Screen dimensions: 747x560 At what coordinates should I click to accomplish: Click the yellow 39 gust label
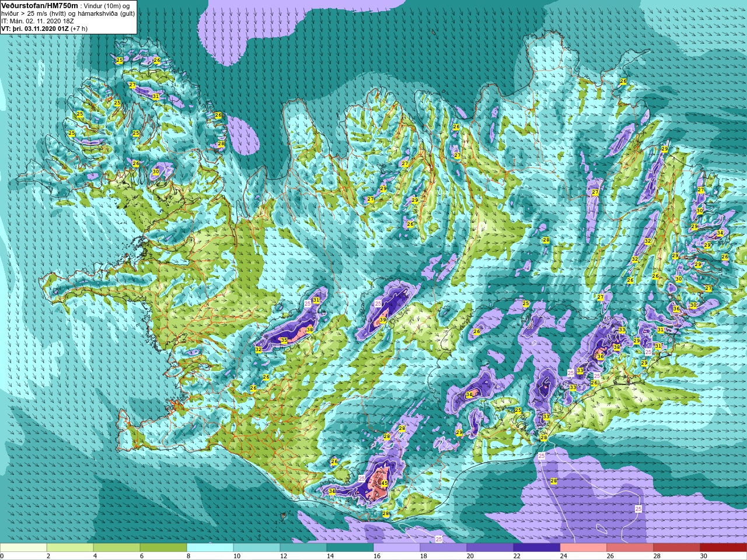click(x=383, y=320)
